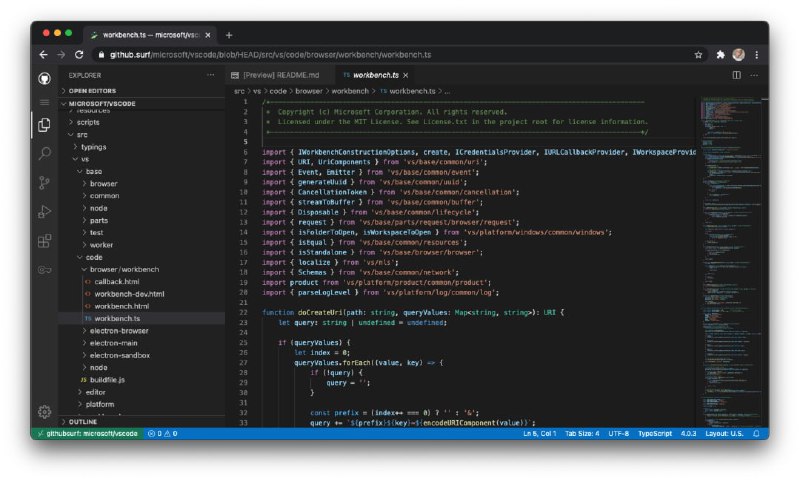Open editor More Actions ellipsis
The image size is (800, 481).
point(754,75)
